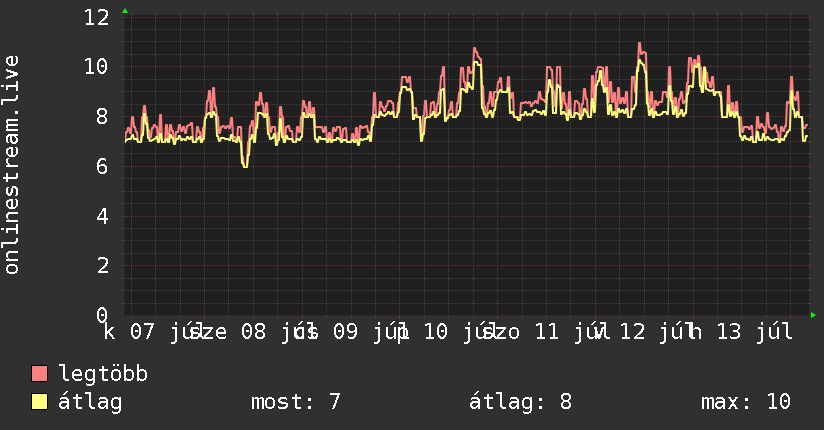824x430 pixels.
Task: Click the x-axis date label 11
Action: click(547, 332)
